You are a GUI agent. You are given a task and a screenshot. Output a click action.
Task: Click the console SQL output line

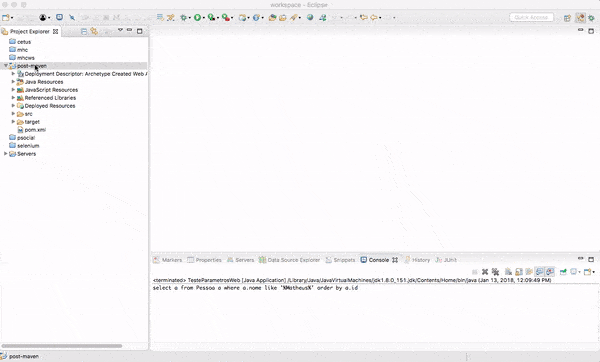255,288
